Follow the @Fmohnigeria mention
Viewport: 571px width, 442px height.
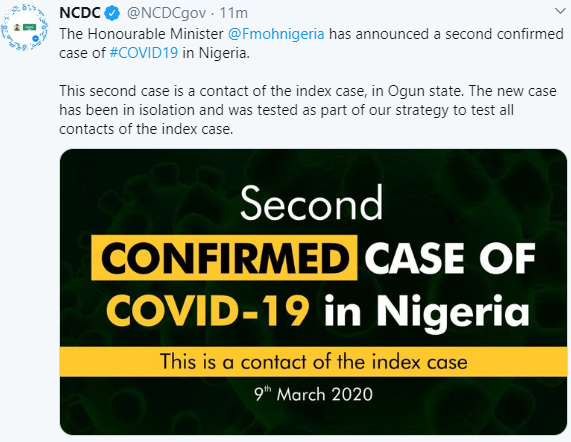(x=276, y=34)
